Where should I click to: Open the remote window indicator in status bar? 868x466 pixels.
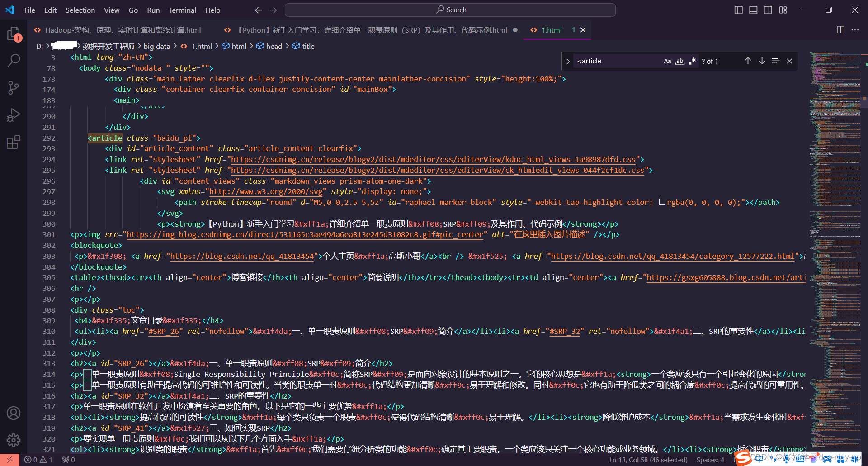click(9, 460)
